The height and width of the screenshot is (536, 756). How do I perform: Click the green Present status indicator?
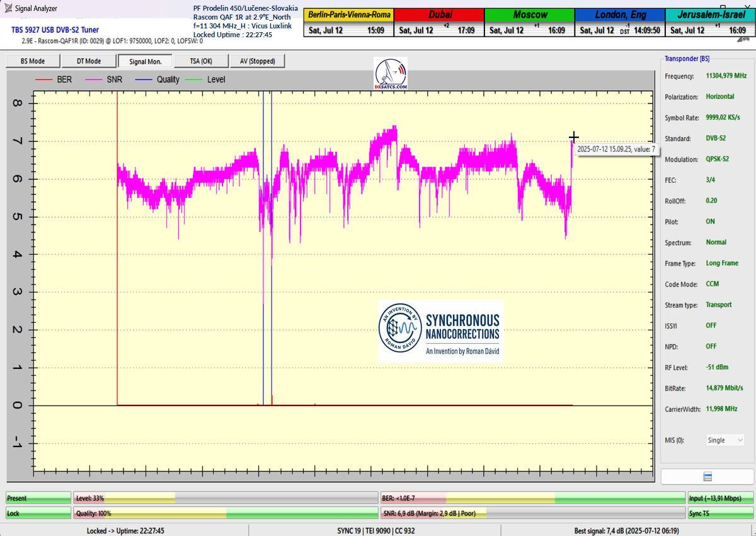pos(38,498)
